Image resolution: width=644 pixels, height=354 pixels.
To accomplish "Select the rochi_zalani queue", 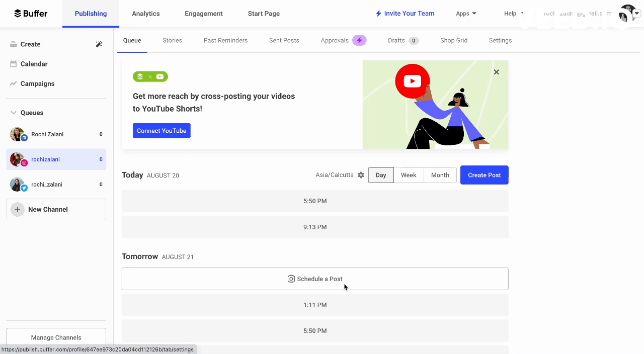I will tap(56, 185).
